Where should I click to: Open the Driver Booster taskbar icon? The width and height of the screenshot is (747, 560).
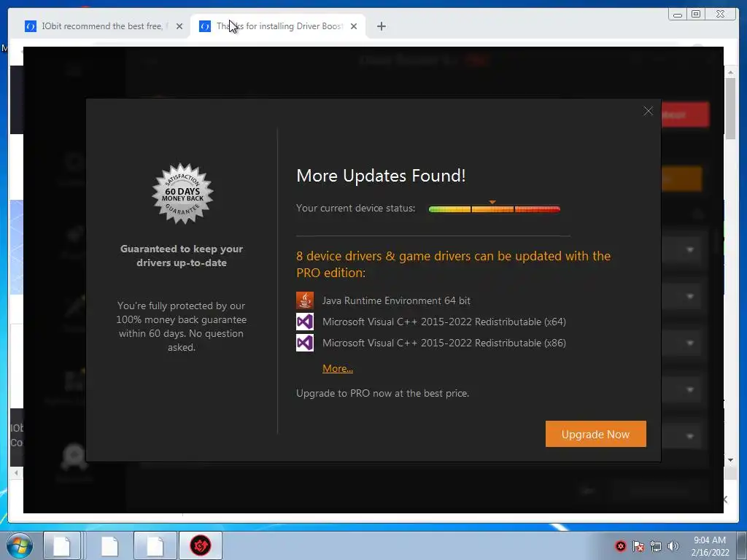pyautogui.click(x=201, y=545)
